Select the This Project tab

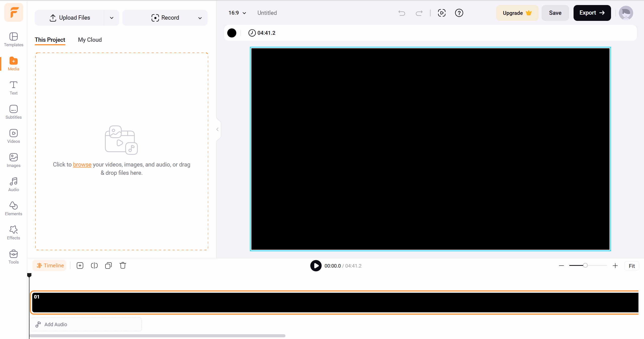click(x=50, y=40)
